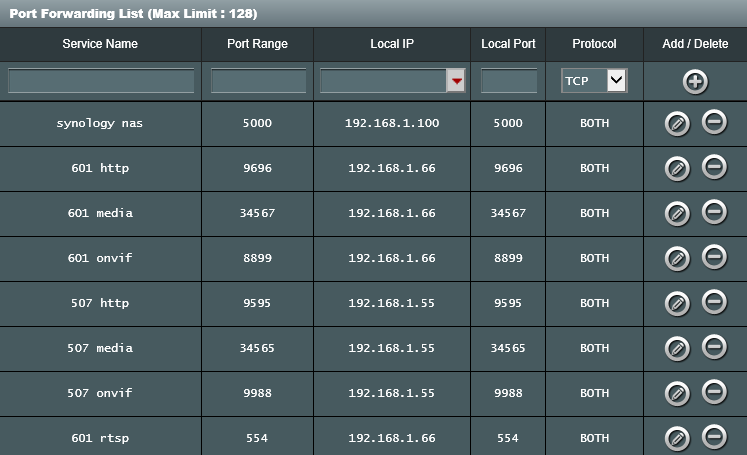Remove the 601 media entry

click(x=714, y=212)
